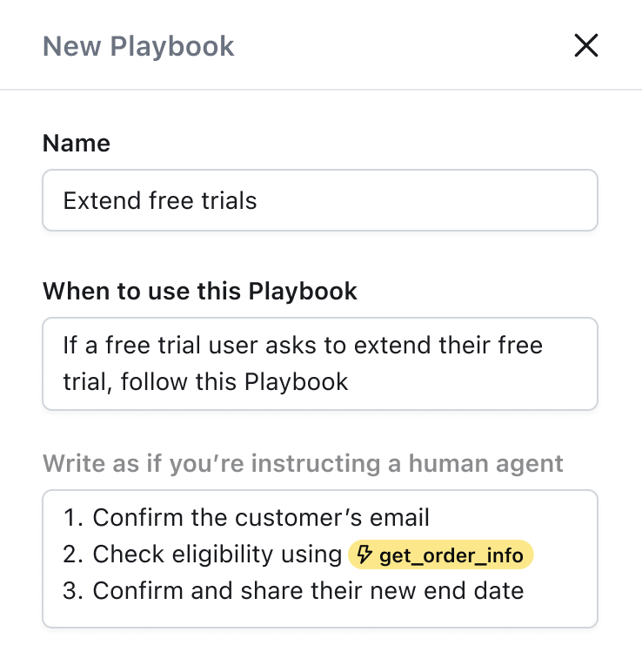Click the 'When to use this Playbook' label
Viewport: 642px width, 672px height.
pyautogui.click(x=200, y=291)
